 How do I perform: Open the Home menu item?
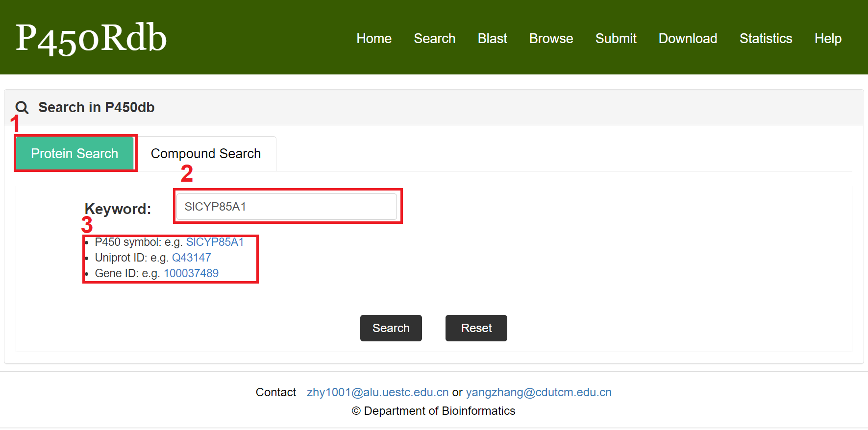(374, 38)
